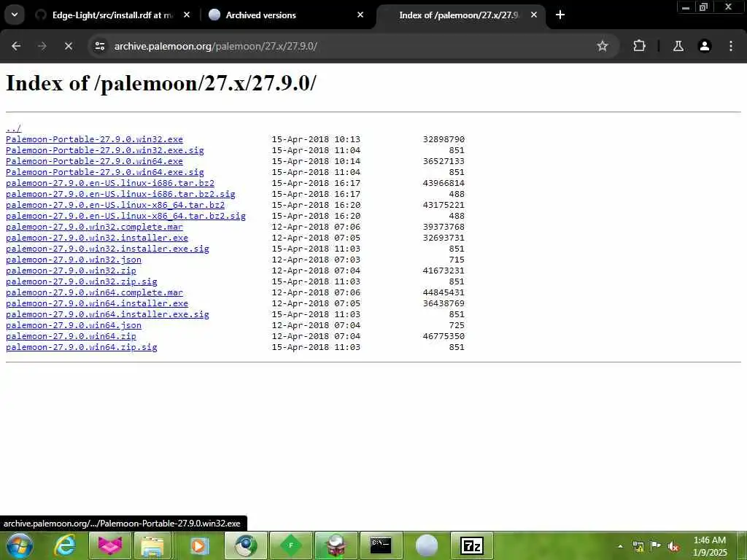Open Windows Media Player from taskbar

coord(199,545)
